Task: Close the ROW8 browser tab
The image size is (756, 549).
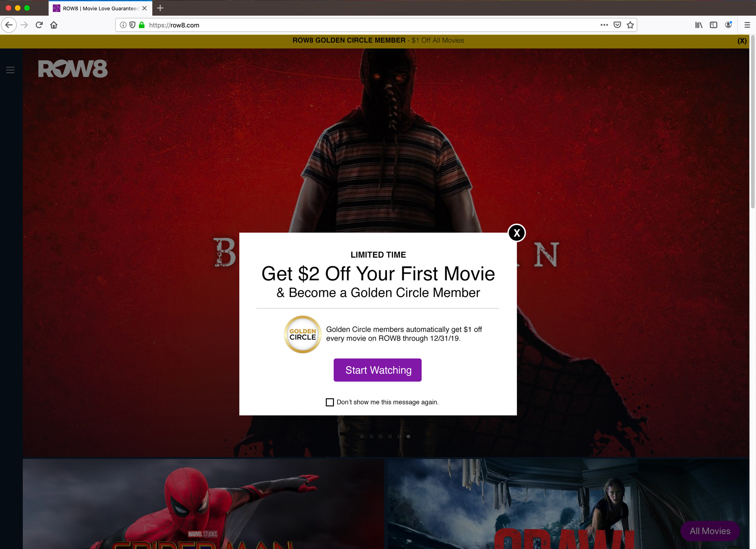Action: point(145,8)
